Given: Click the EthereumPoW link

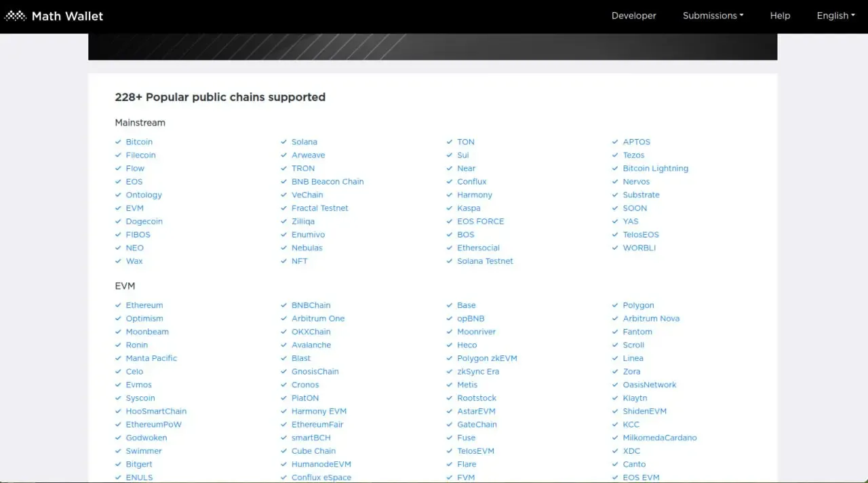Looking at the screenshot, I should [153, 425].
